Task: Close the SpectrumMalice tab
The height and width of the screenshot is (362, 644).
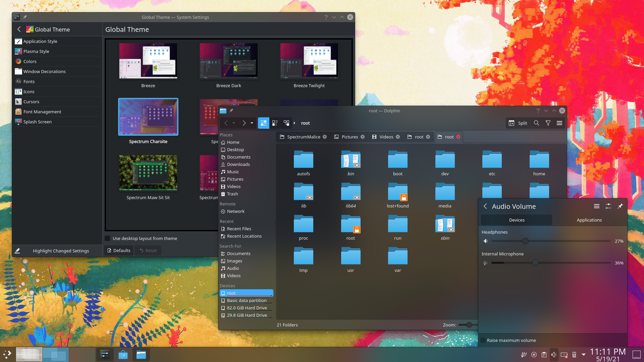Action: tap(325, 137)
